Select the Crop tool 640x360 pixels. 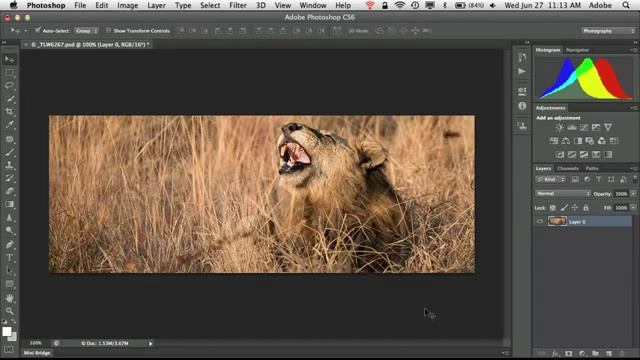(9, 111)
